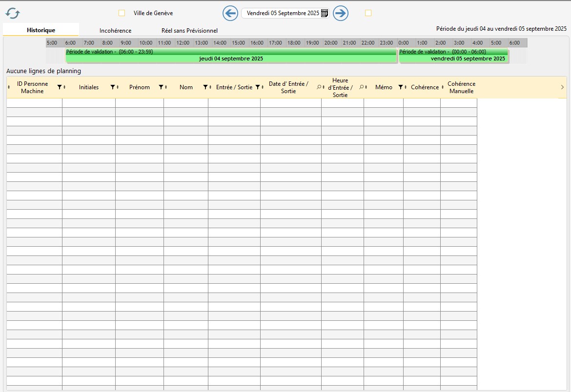Click the Vendredi 05 Septembre 2025 date field
This screenshot has height=392, width=571.
pos(283,14)
